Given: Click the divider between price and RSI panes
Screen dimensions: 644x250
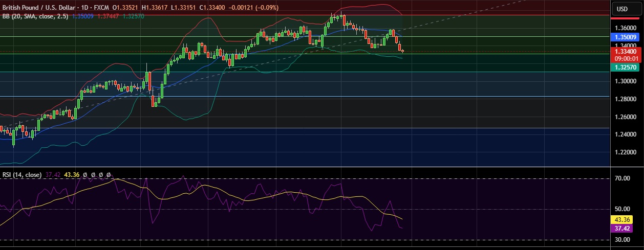Looking at the screenshot, I should [307, 167].
